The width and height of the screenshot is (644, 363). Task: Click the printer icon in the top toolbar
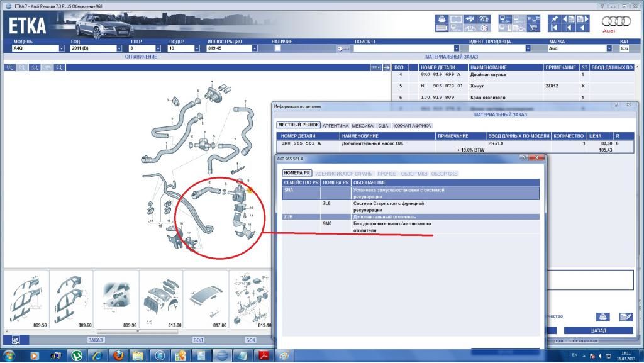click(x=442, y=19)
